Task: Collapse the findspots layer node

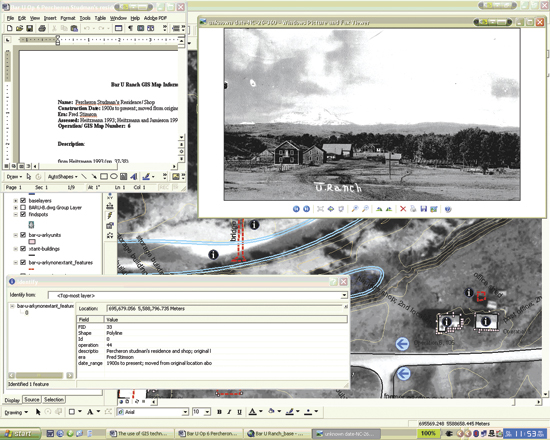Action: pos(15,214)
